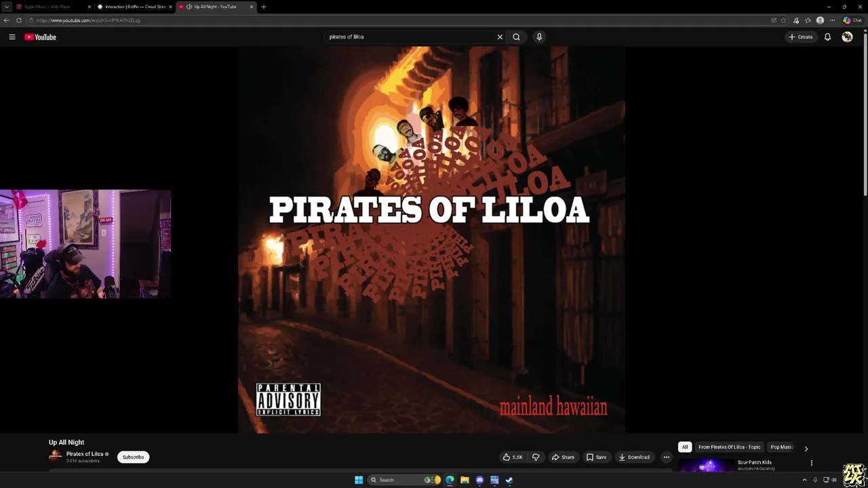Open Microsoft Edge from taskbar
868x488 pixels.
click(450, 480)
